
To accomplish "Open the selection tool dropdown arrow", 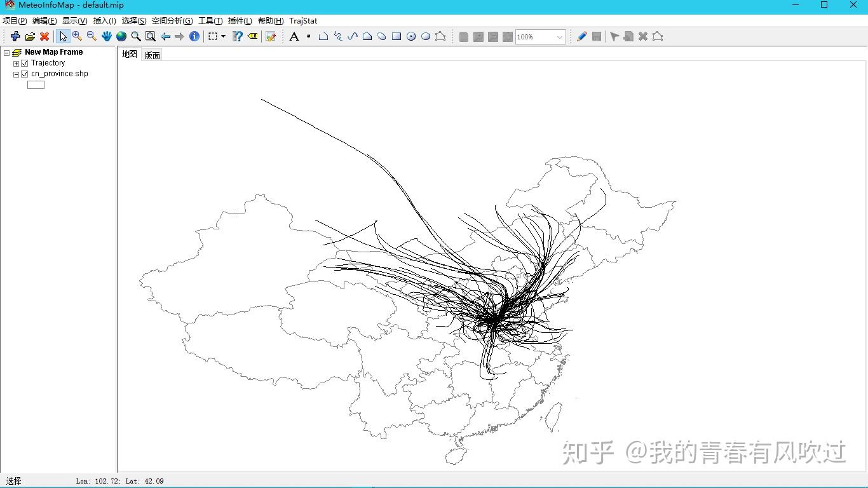I will 223,37.
